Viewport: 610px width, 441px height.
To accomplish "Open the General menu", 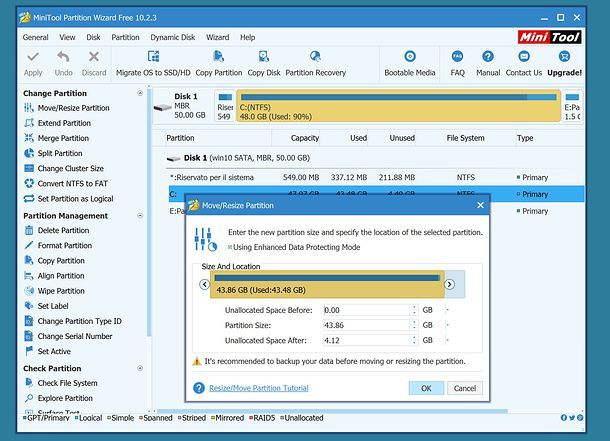I will click(x=35, y=38).
